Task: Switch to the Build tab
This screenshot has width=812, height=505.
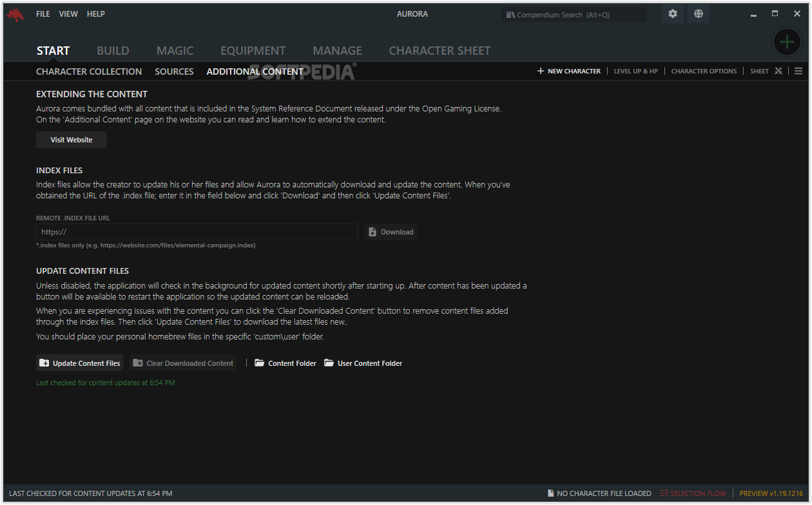Action: (113, 50)
